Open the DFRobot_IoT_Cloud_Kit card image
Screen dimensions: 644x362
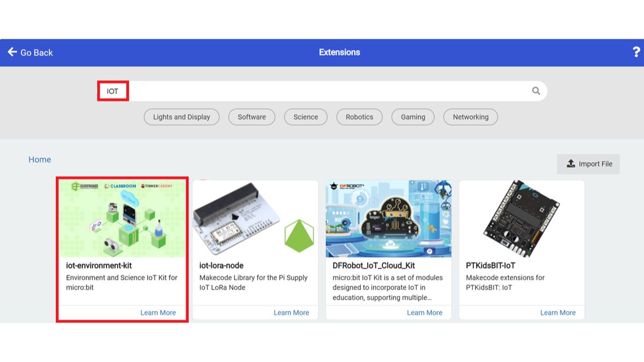point(389,219)
